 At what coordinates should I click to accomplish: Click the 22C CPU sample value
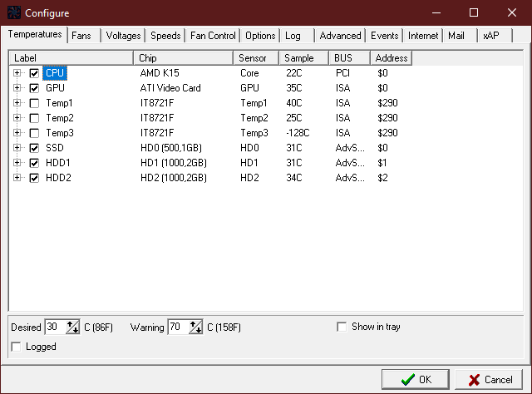click(293, 73)
